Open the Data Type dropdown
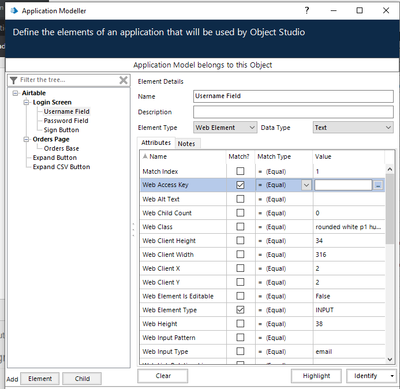The width and height of the screenshot is (400, 389). click(x=353, y=127)
